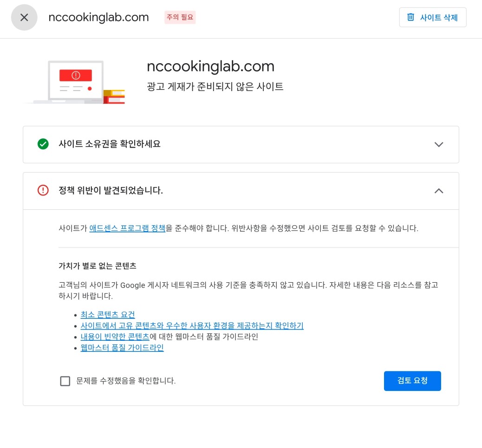
Task: Open the 내용이 빈약한 콘텐츠 link
Action: (x=115, y=337)
